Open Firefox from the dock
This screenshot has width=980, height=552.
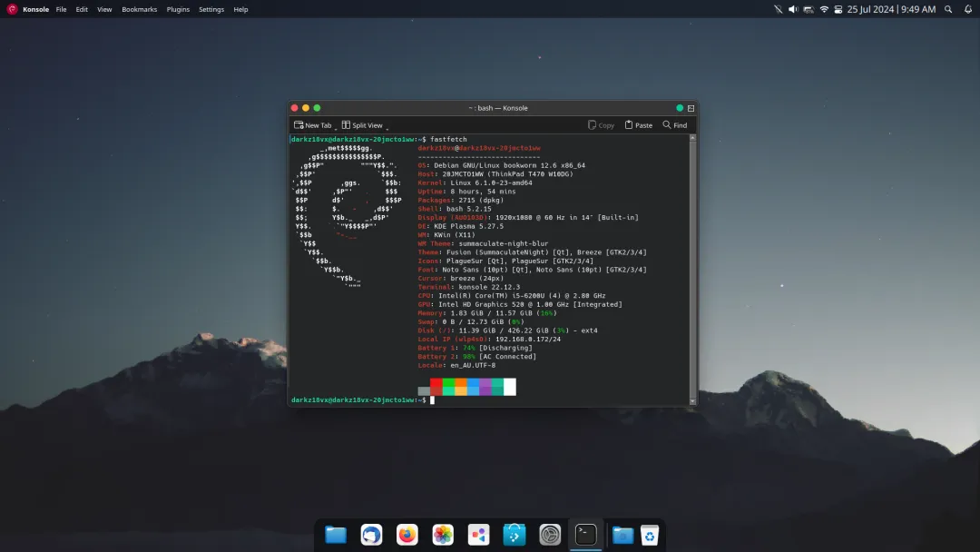pyautogui.click(x=407, y=535)
